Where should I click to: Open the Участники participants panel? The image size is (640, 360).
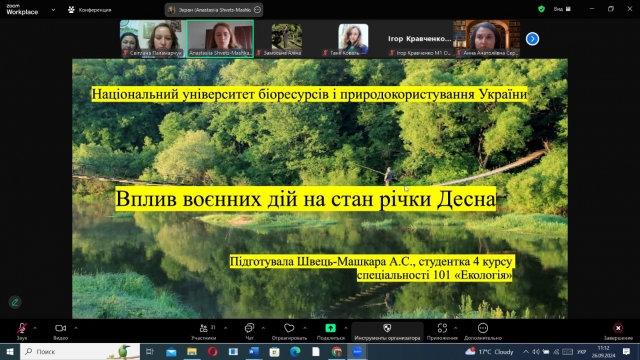(204, 331)
